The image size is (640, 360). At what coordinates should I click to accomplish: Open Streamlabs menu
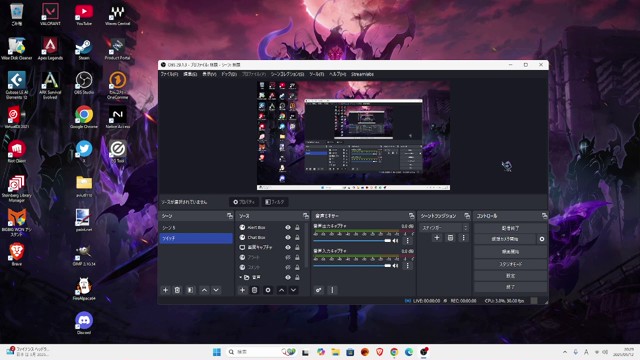(x=362, y=74)
